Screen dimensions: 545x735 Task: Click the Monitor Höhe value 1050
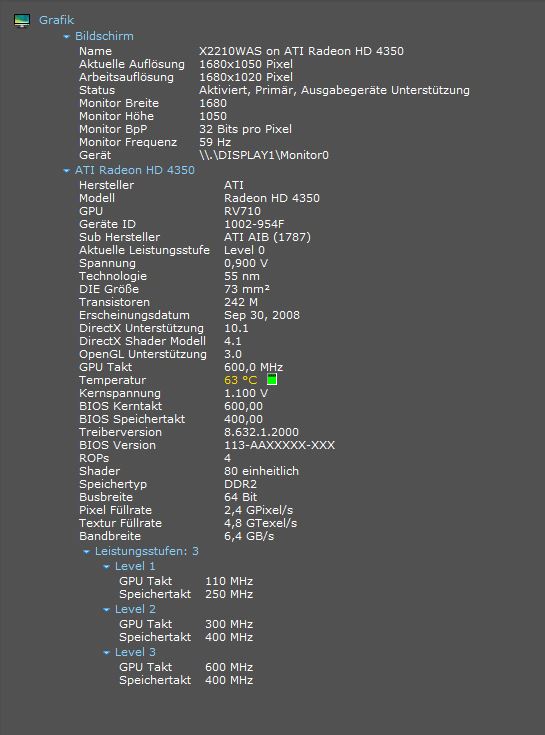(213, 116)
